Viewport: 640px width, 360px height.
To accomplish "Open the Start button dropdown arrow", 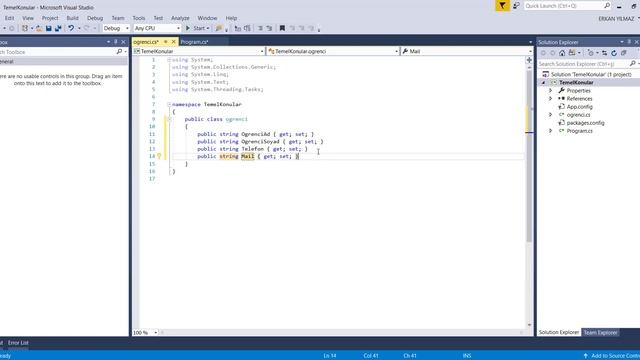I will coord(208,28).
